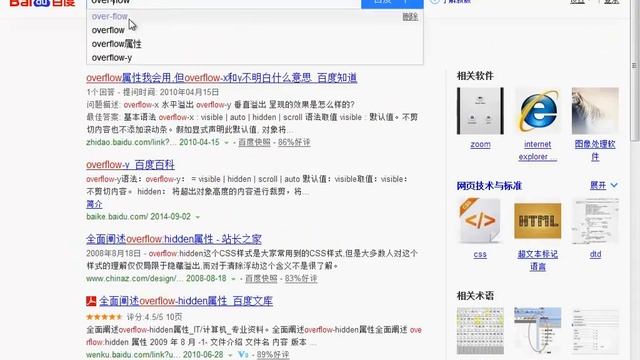Image resolution: width=640 pixels, height=360 pixels.
Task: Open first 相关术语 keyboard thumbnail
Action: [x=480, y=331]
